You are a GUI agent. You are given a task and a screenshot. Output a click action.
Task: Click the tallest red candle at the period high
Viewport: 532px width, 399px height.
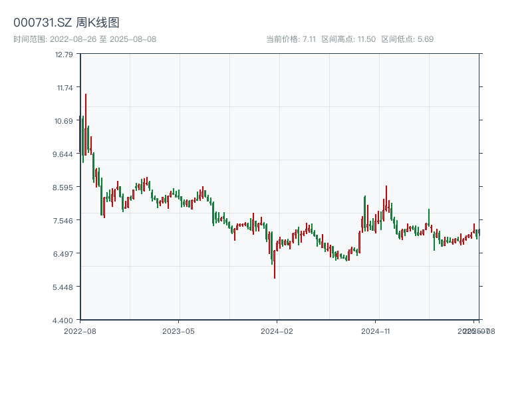[86, 126]
